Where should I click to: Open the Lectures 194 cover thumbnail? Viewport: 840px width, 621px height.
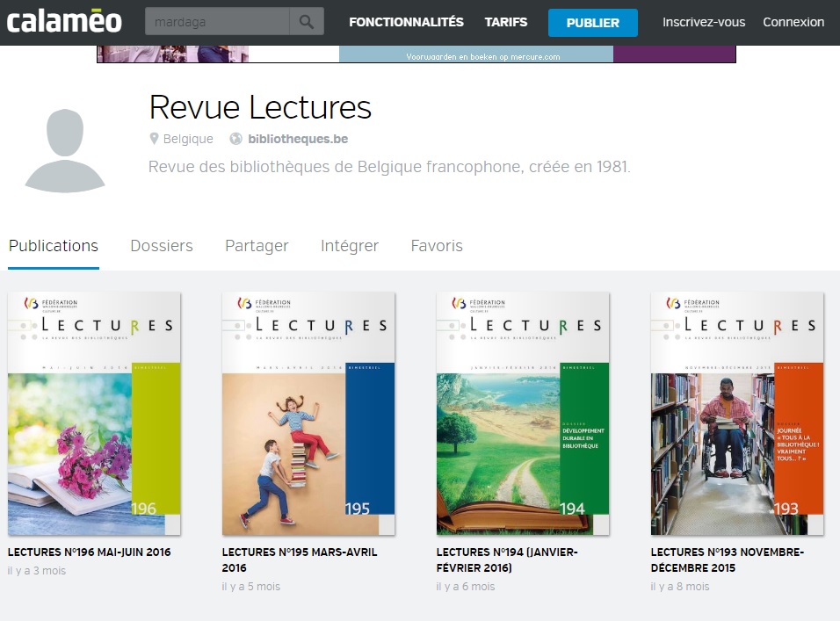pyautogui.click(x=523, y=414)
